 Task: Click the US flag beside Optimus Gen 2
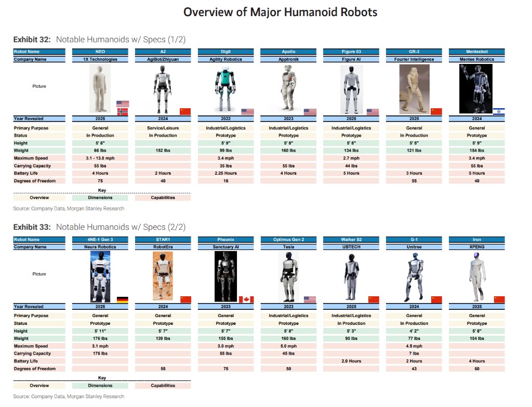[310, 299]
